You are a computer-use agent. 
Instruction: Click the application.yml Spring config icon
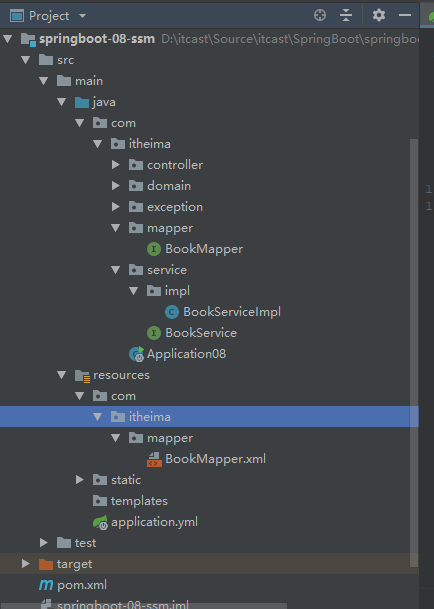100,522
